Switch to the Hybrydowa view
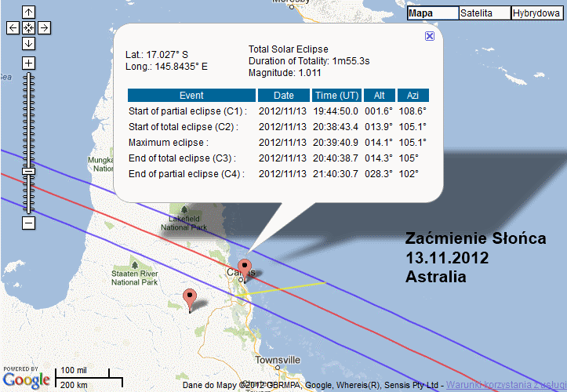The image size is (567, 392). 537,13
